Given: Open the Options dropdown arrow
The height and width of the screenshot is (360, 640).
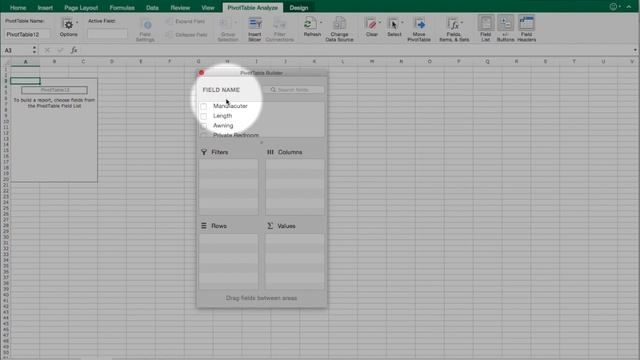Looking at the screenshot, I should (x=77, y=22).
